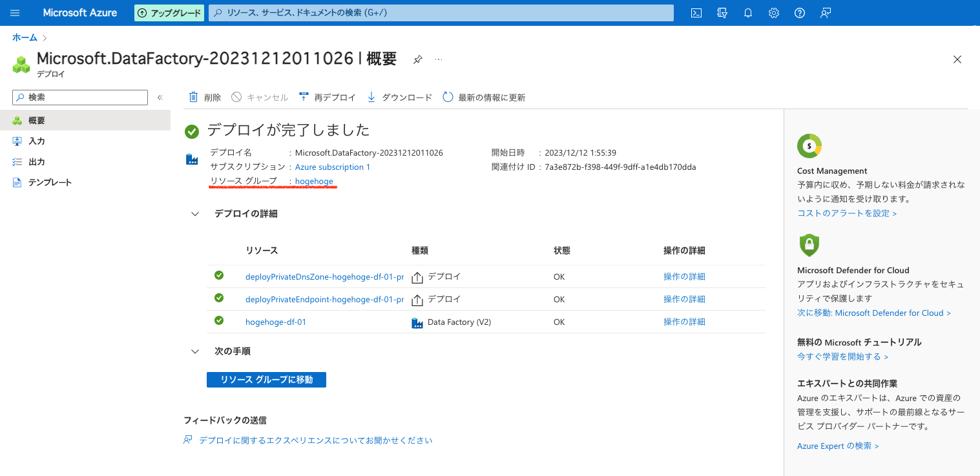The image size is (980, 476).
Task: Open deployPrivateEndpoint-hogehoge-df-01 resource link
Action: pyautogui.click(x=324, y=300)
